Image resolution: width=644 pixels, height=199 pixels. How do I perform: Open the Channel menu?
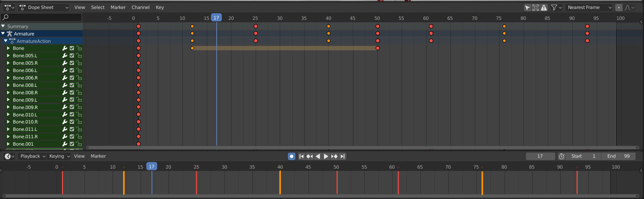click(141, 7)
